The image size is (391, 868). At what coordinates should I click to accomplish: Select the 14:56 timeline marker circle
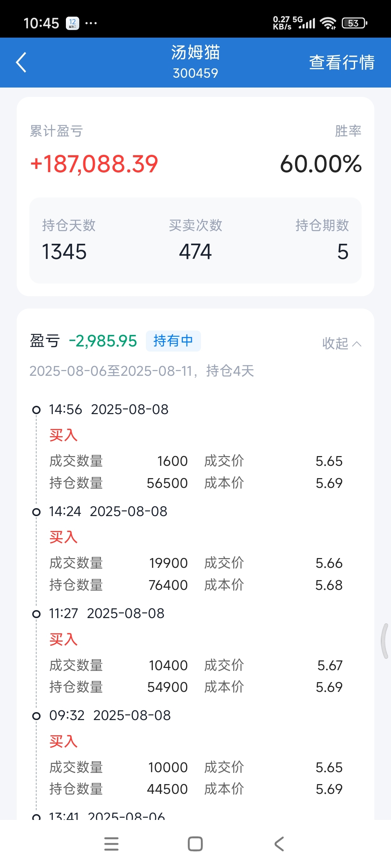pos(36,410)
